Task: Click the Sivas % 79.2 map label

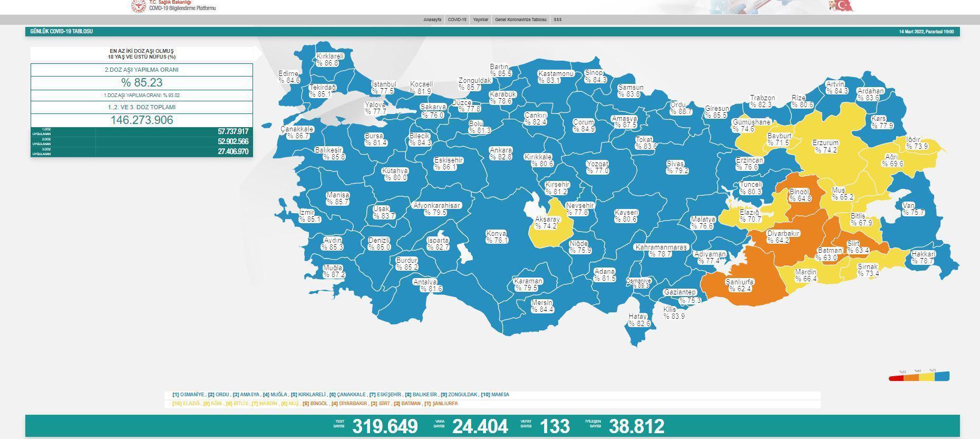Action: [677, 167]
